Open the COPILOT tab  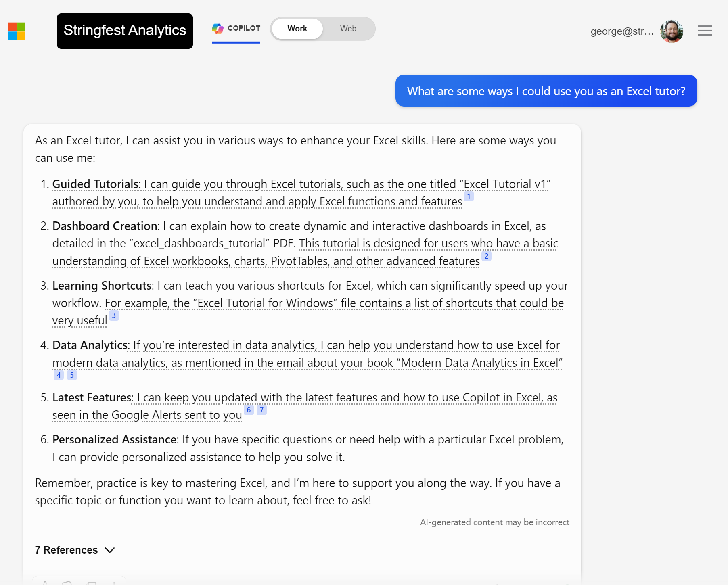tap(244, 28)
